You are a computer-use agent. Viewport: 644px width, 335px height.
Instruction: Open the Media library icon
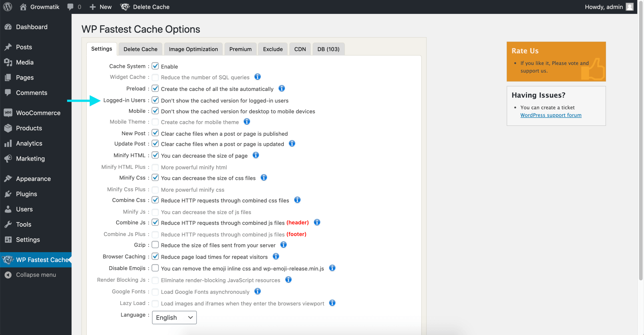coord(8,62)
